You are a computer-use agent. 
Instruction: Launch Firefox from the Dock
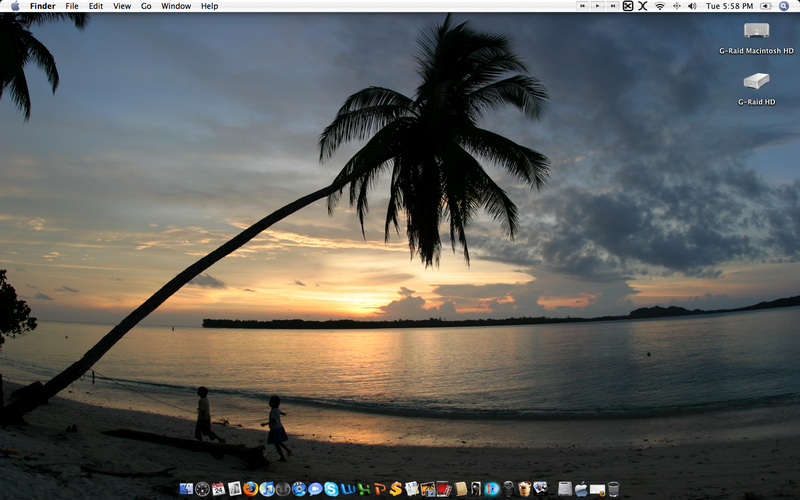tap(250, 489)
